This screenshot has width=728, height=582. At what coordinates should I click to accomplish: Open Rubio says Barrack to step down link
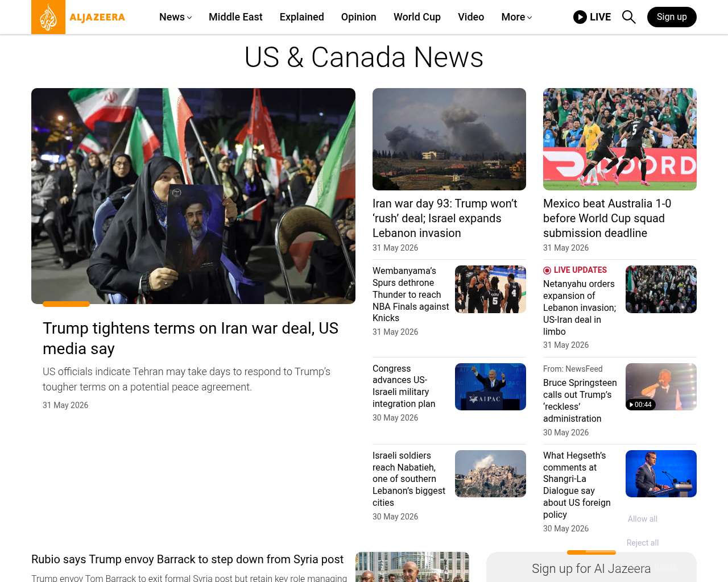(x=187, y=559)
